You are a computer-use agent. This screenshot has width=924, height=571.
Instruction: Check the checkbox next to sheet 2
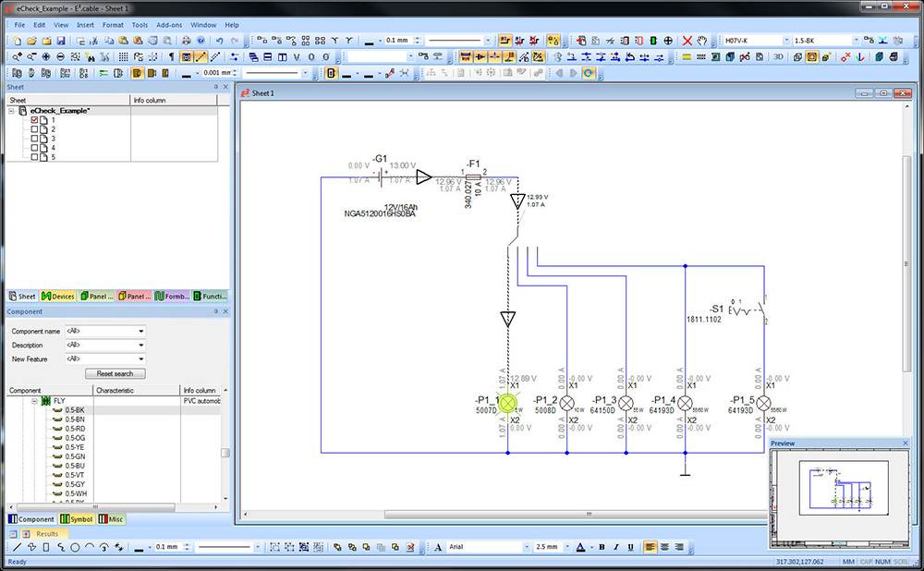[35, 130]
